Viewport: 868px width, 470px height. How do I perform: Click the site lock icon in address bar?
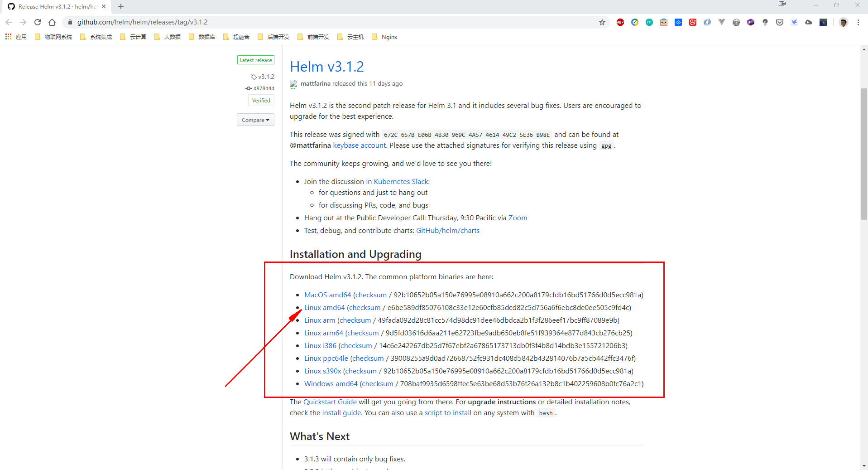(x=70, y=22)
